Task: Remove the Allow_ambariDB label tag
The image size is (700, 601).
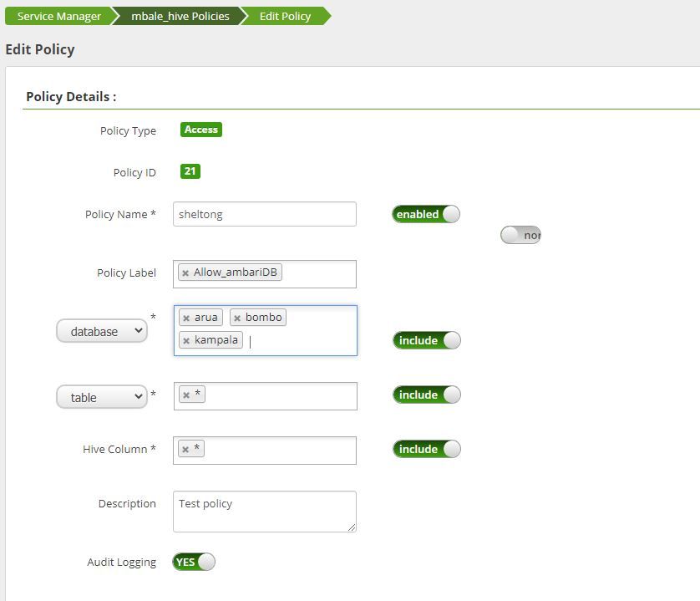Action: [x=185, y=273]
